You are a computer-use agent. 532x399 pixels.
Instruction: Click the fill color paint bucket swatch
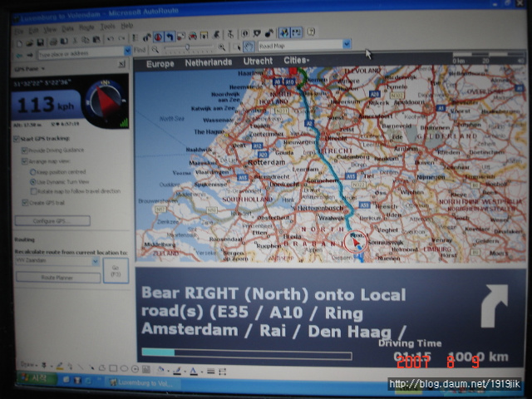(160, 370)
